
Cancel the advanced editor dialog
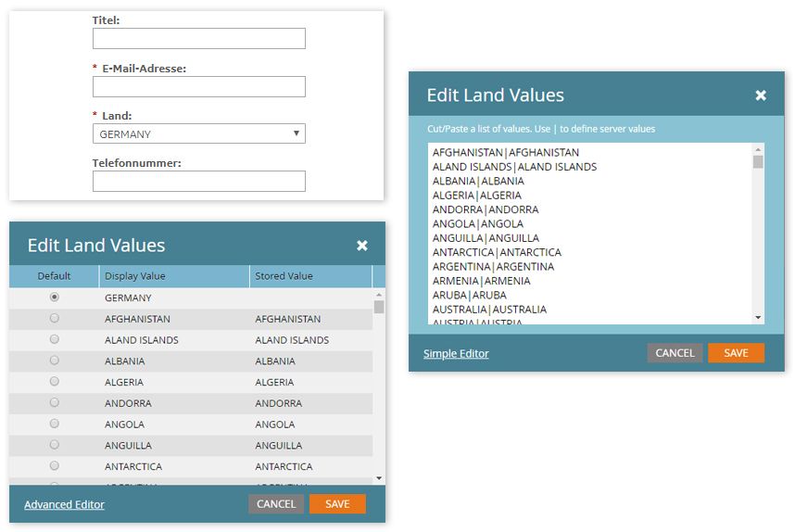675,352
